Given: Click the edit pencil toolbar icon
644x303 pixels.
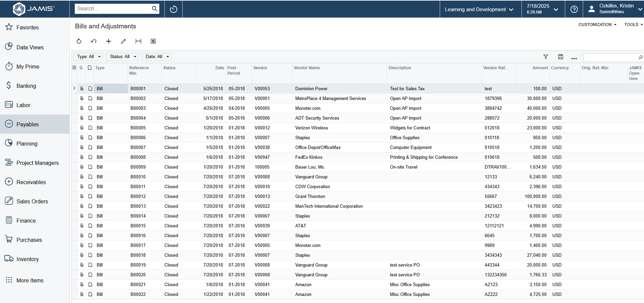Looking at the screenshot, I should tap(123, 41).
